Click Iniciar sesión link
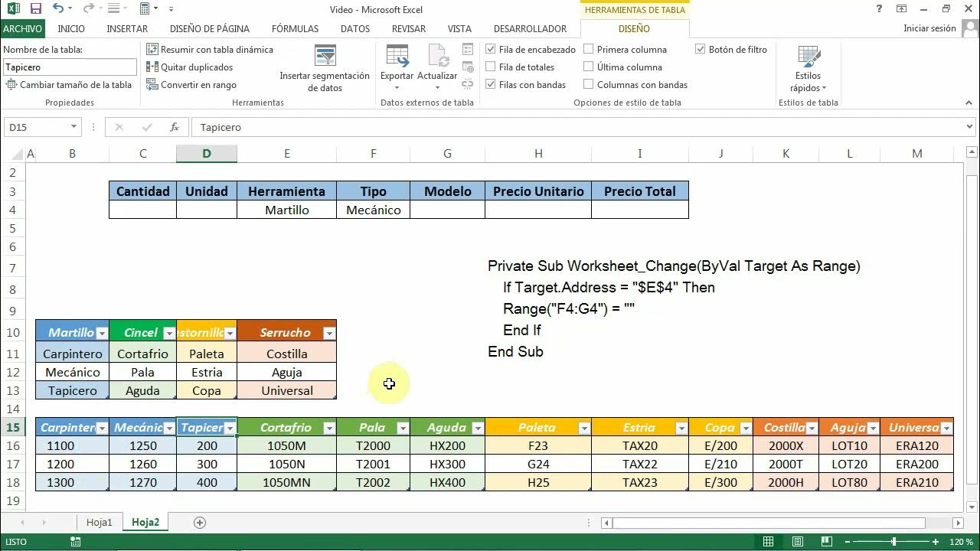The height and width of the screenshot is (551, 980). (x=929, y=28)
